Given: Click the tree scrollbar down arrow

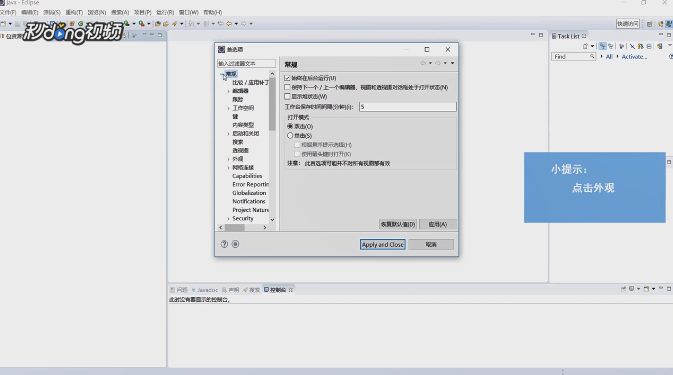Looking at the screenshot, I should coord(272,220).
